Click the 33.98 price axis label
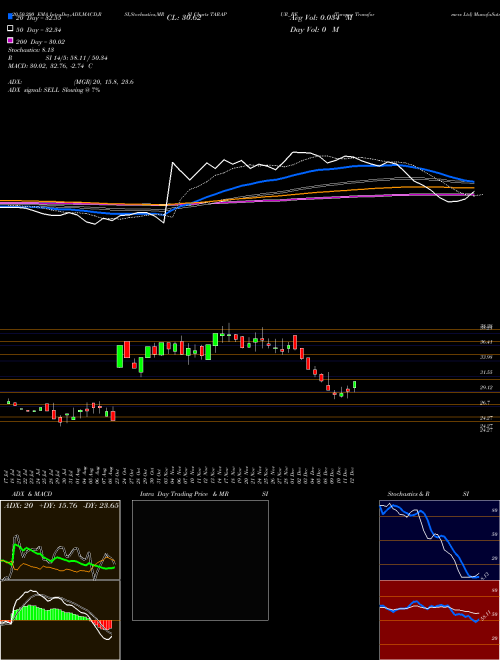This screenshot has height=660, width=500. pos(486,357)
